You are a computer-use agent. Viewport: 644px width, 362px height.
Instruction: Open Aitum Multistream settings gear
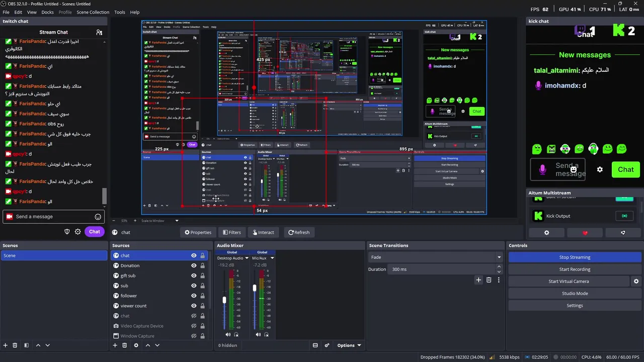pos(547,233)
